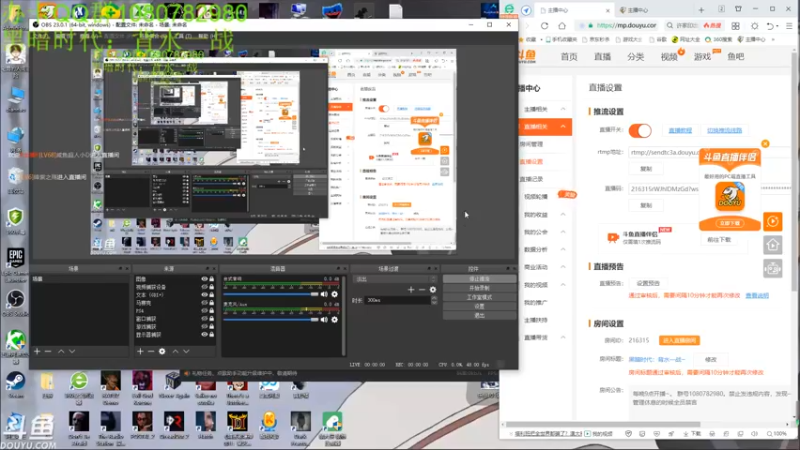
Task: Click the orange play floating button
Action: (772, 221)
